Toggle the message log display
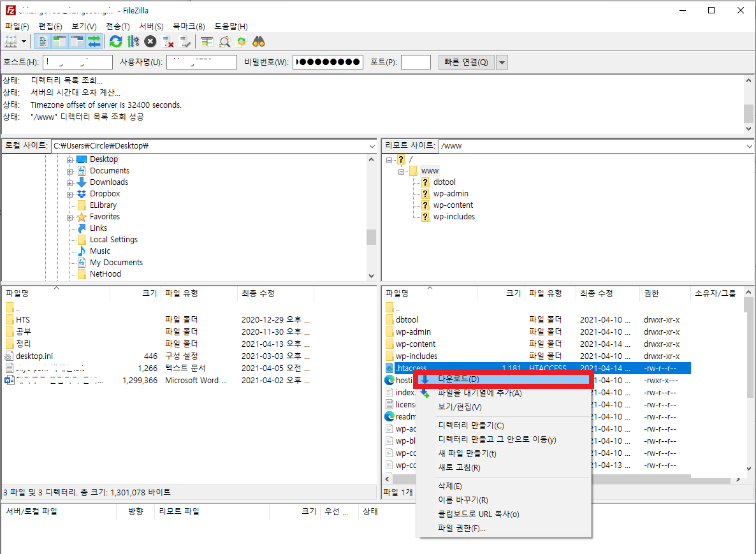Image resolution: width=756 pixels, height=554 pixels. click(x=41, y=41)
